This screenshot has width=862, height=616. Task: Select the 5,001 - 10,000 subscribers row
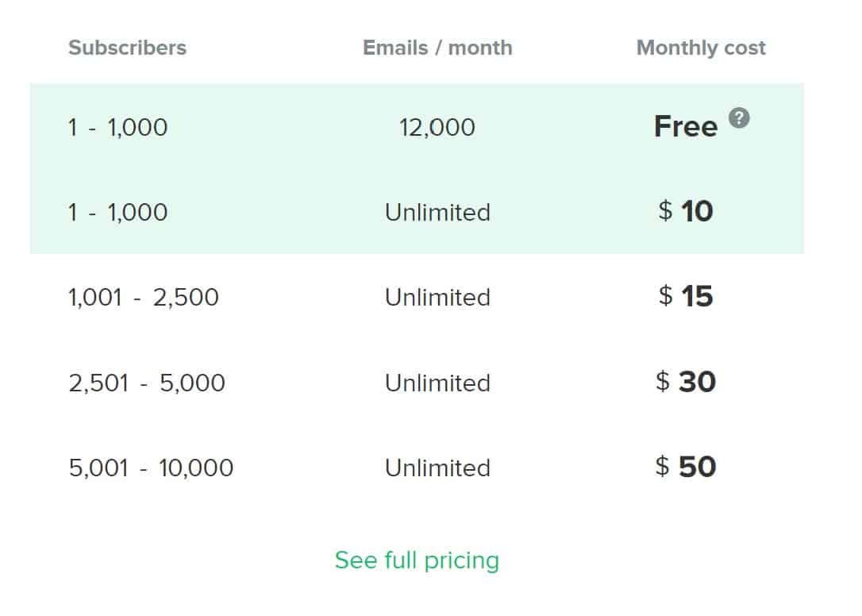click(x=150, y=468)
